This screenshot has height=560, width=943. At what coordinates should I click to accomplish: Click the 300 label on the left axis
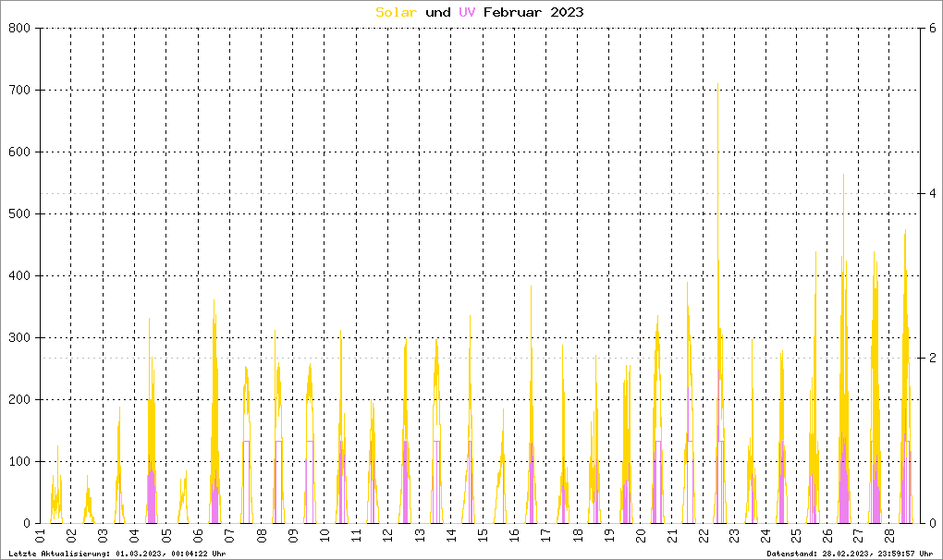pos(20,338)
